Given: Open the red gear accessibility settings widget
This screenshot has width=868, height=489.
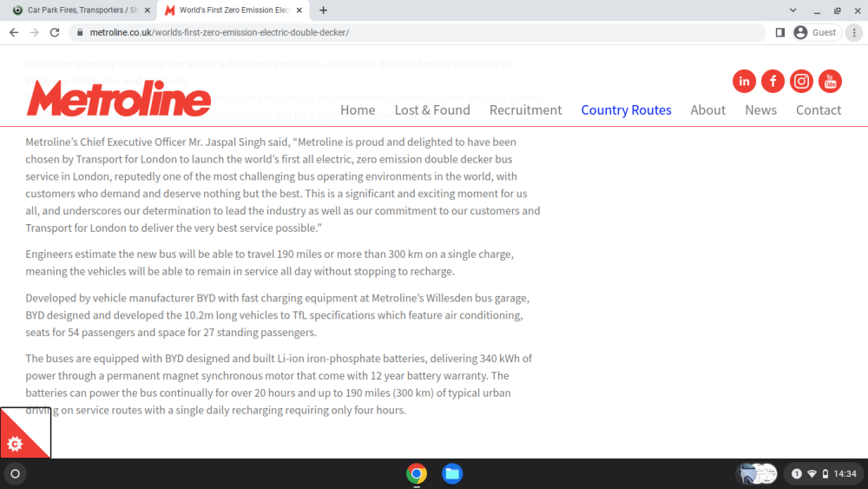Looking at the screenshot, I should tap(25, 433).
